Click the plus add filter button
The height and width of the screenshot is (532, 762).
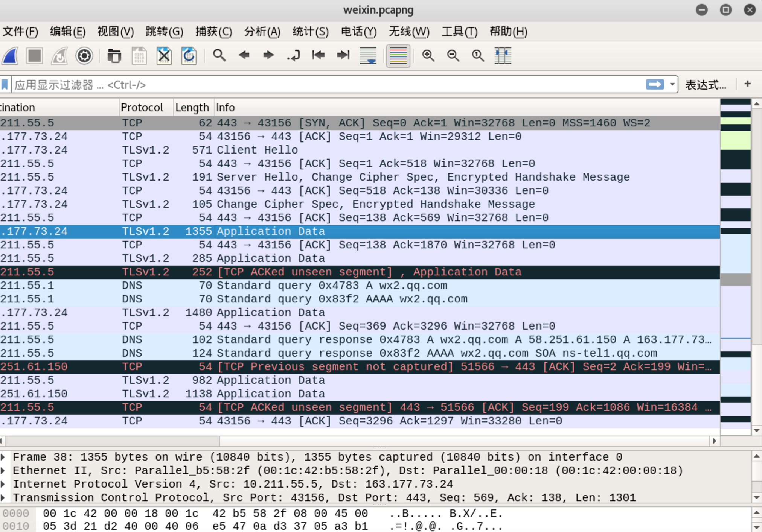(748, 84)
